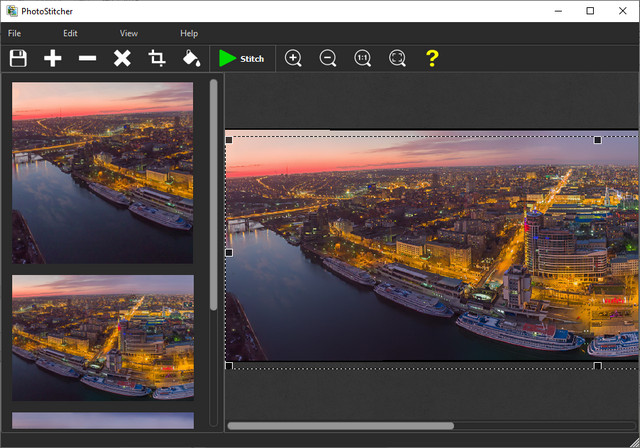Viewport: 640px width, 448px height.
Task: Open the View menu
Action: pyautogui.click(x=129, y=33)
